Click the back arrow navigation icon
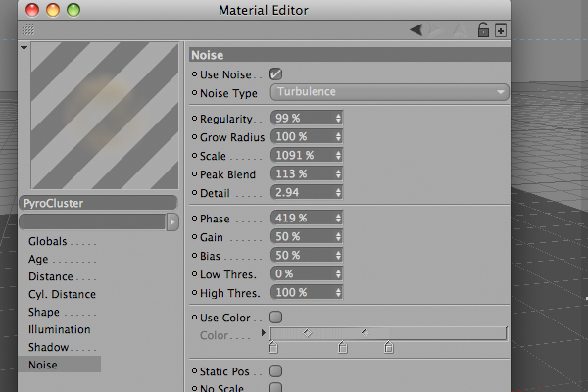 (x=416, y=30)
